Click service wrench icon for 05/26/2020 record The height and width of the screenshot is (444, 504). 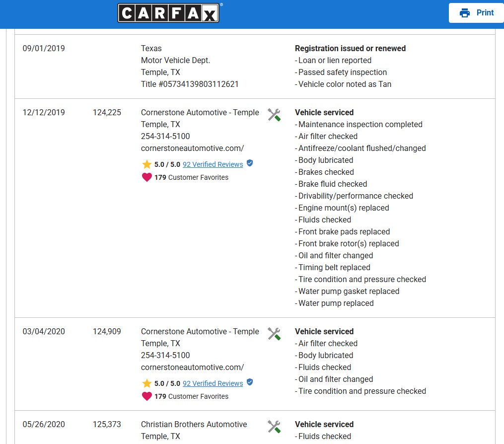(274, 427)
